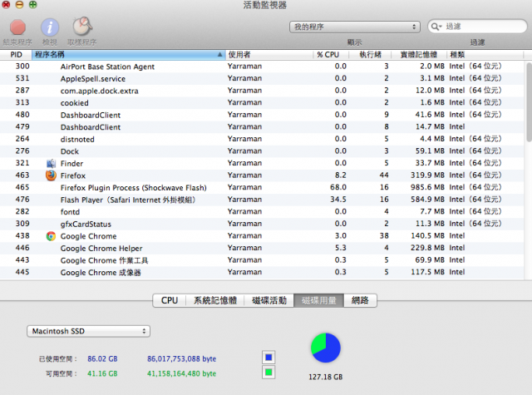This screenshot has width=532, height=395.
Task: Sort by the 使用者 column header
Action: [269, 55]
